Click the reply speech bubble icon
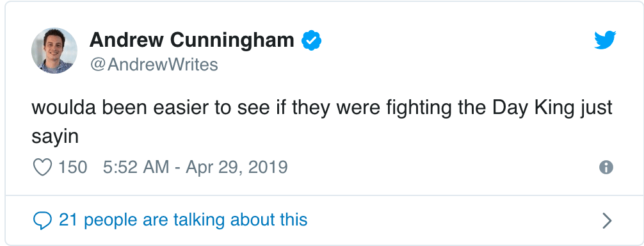The height and width of the screenshot is (246, 644). [42, 220]
